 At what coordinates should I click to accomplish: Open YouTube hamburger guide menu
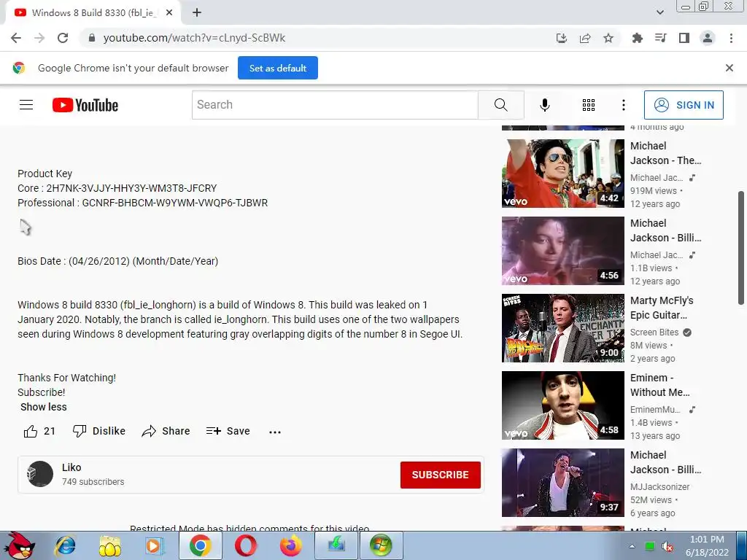[x=26, y=105]
